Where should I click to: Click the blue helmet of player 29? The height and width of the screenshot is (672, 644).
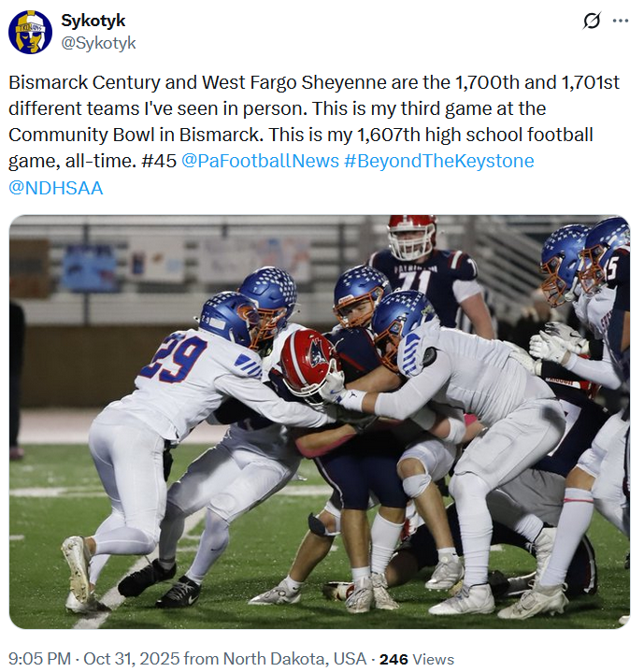(227, 318)
